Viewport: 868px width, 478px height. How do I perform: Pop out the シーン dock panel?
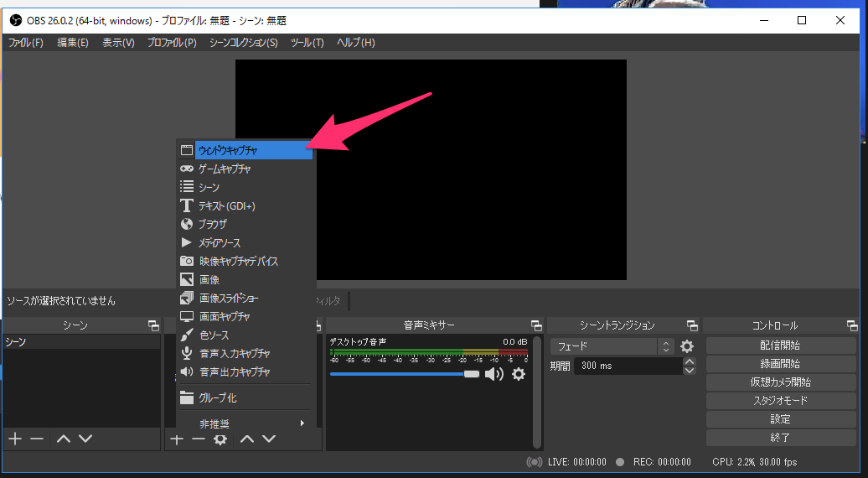[153, 325]
